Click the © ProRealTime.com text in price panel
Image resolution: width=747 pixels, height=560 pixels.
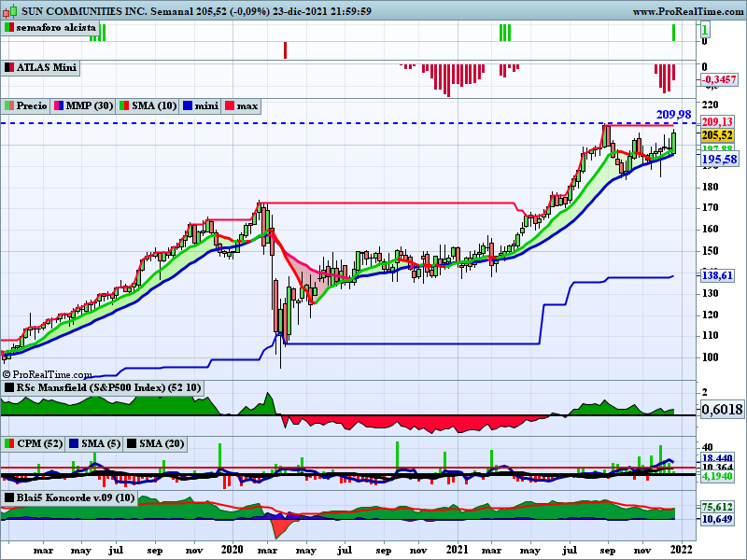point(48,375)
